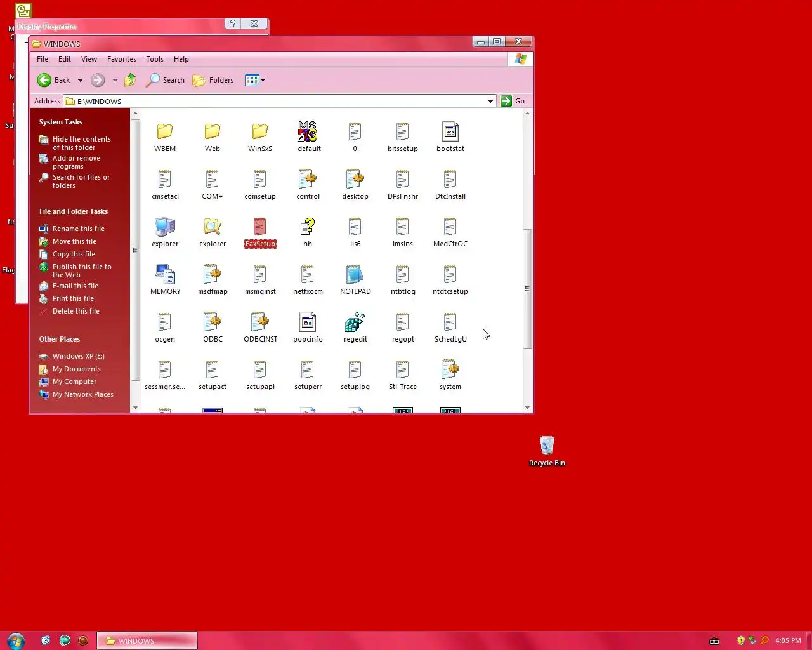Open the Forward history dropdown arrow
812x650 pixels.
115,81
